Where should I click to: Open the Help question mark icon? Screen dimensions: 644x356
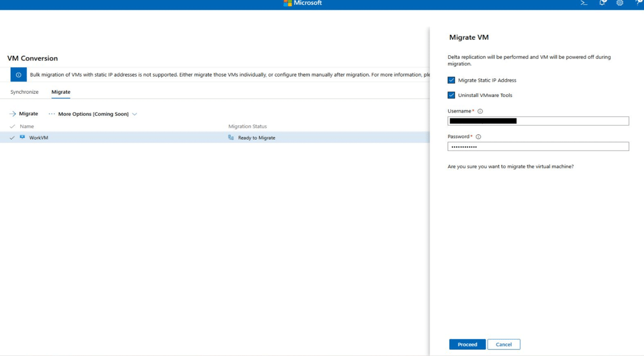638,3
